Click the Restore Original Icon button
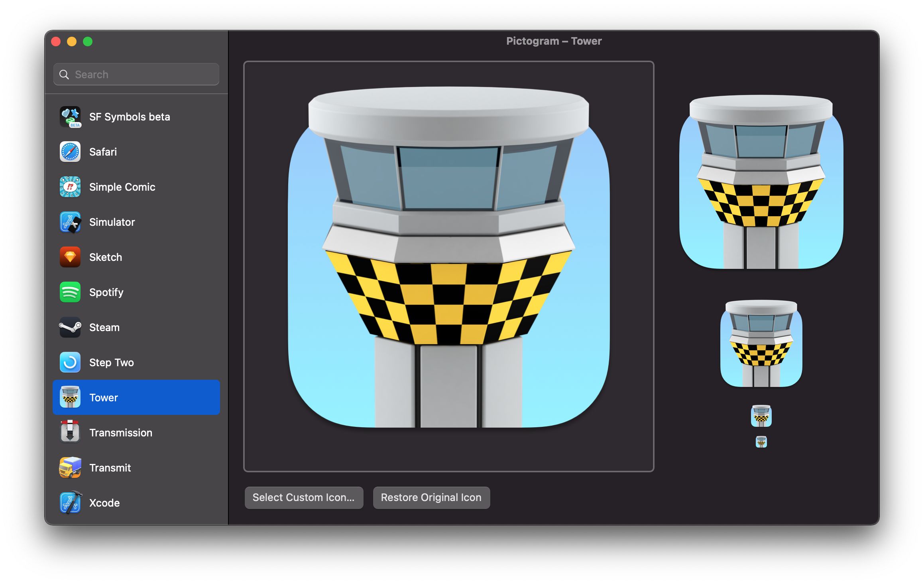This screenshot has height=584, width=924. 431,497
